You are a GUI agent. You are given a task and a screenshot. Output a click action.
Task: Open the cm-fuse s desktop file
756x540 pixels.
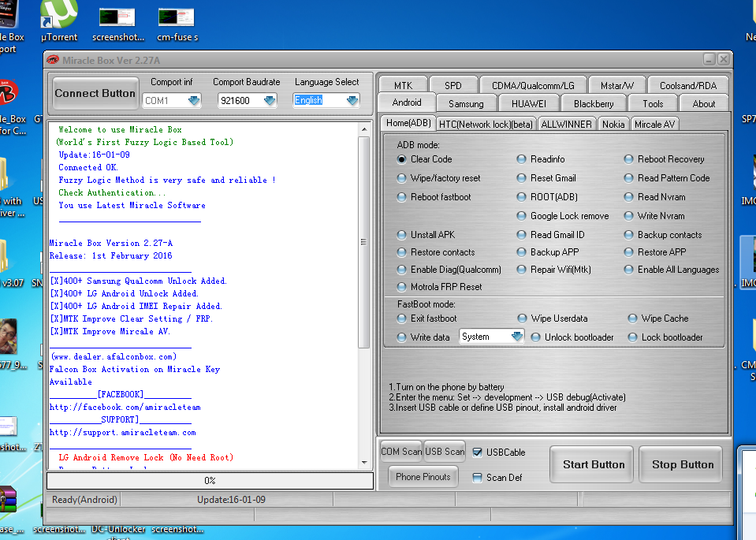(177, 24)
